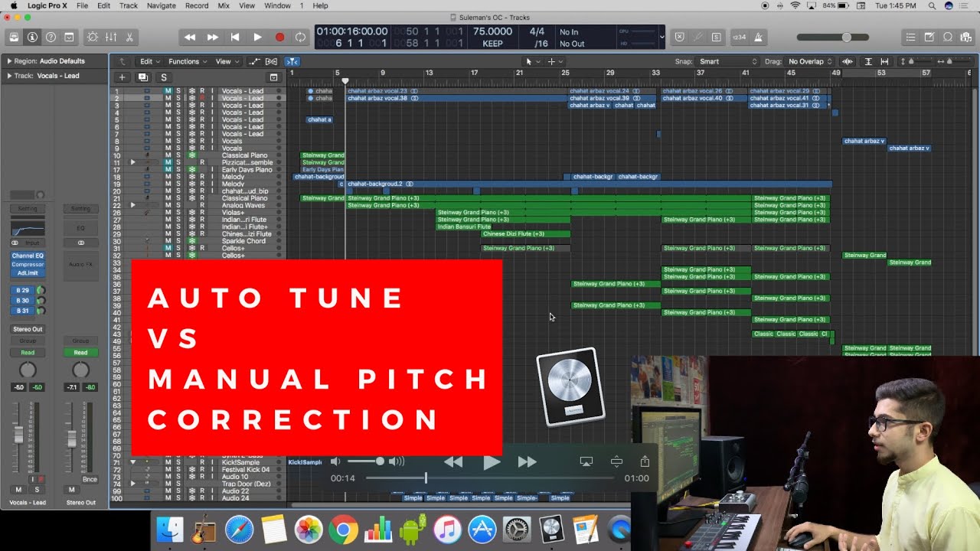Open the Functions menu in Tracks area
This screenshot has height=551, width=980.
(187, 61)
